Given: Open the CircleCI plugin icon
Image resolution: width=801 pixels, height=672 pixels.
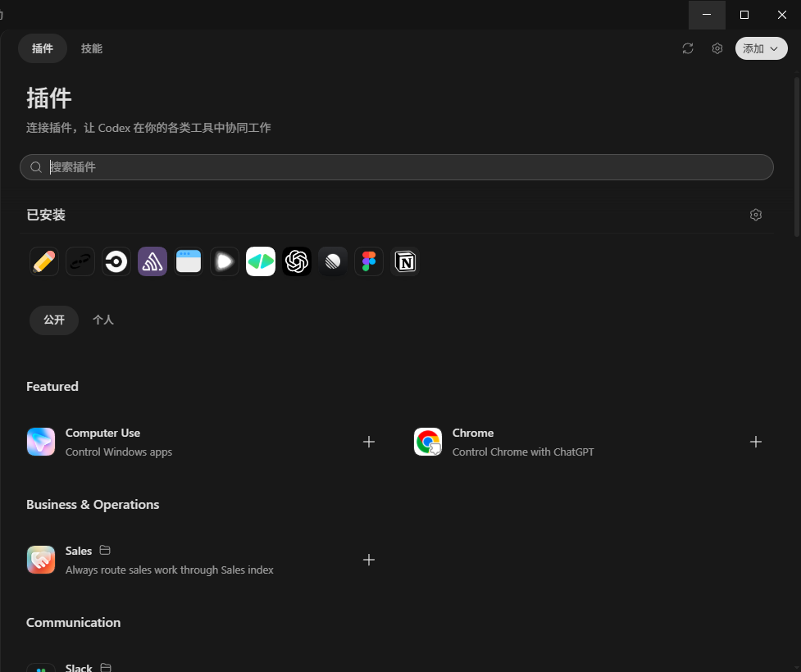Looking at the screenshot, I should click(x=116, y=261).
